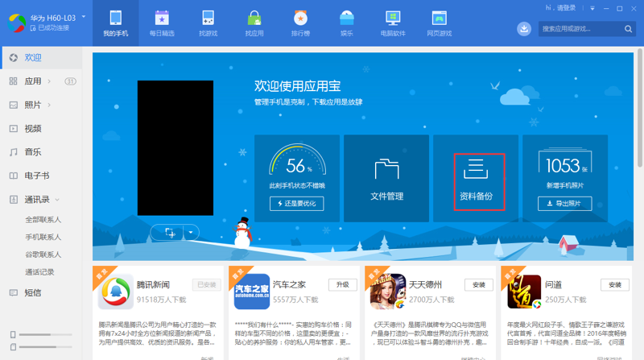Click the SD card storage usage bar

[x=45, y=347]
